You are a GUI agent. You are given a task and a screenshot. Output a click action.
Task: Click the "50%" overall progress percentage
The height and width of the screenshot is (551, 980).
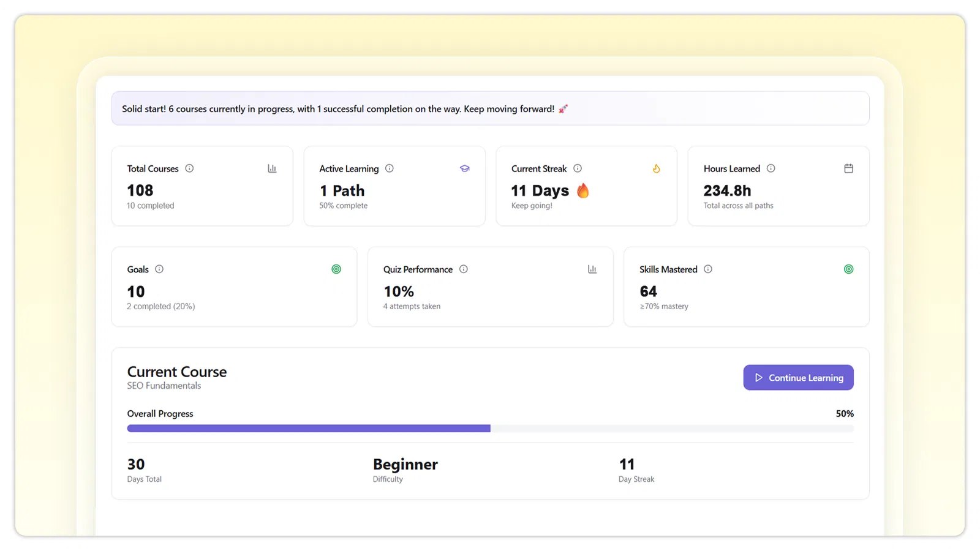click(x=845, y=414)
